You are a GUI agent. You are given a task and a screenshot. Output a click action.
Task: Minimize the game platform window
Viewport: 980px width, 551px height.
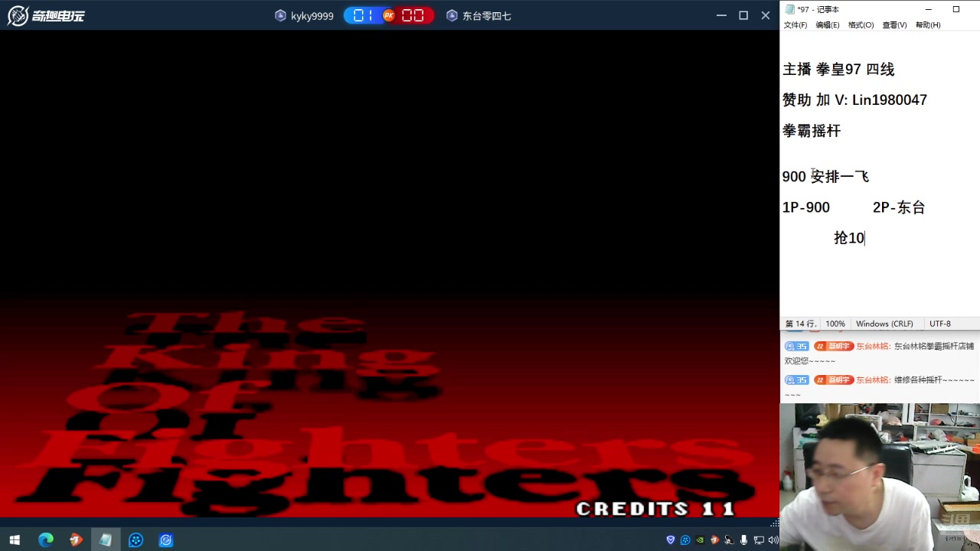(x=720, y=15)
